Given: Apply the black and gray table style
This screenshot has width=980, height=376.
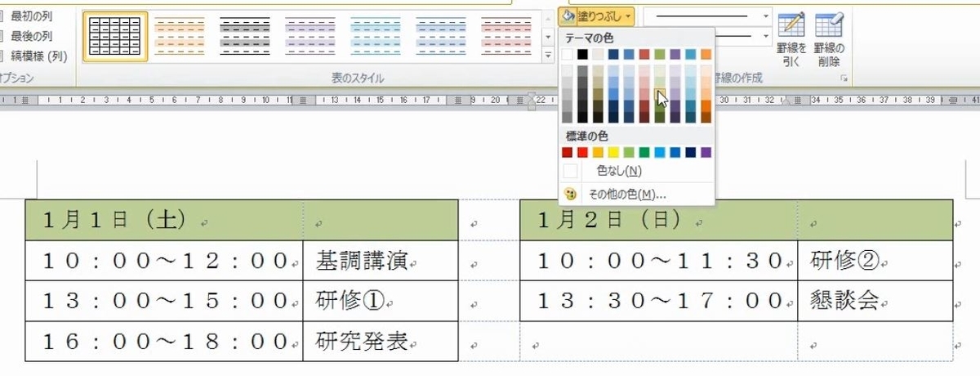Looking at the screenshot, I should [x=245, y=37].
